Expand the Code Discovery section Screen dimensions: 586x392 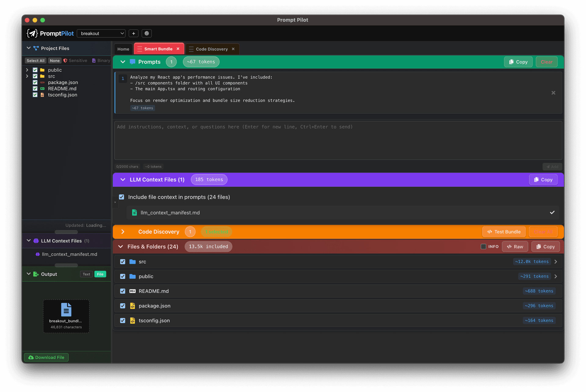coord(123,232)
